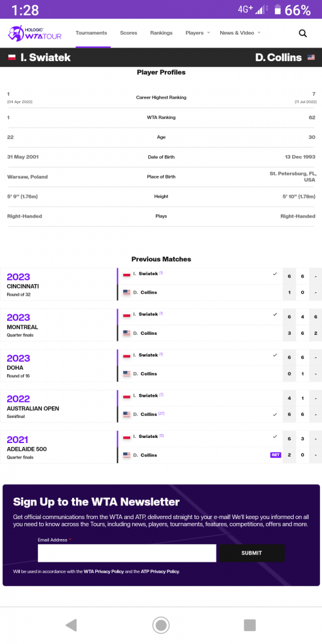Expand the Players dropdown arrow
Image resolution: width=322 pixels, height=644 pixels.
point(208,33)
